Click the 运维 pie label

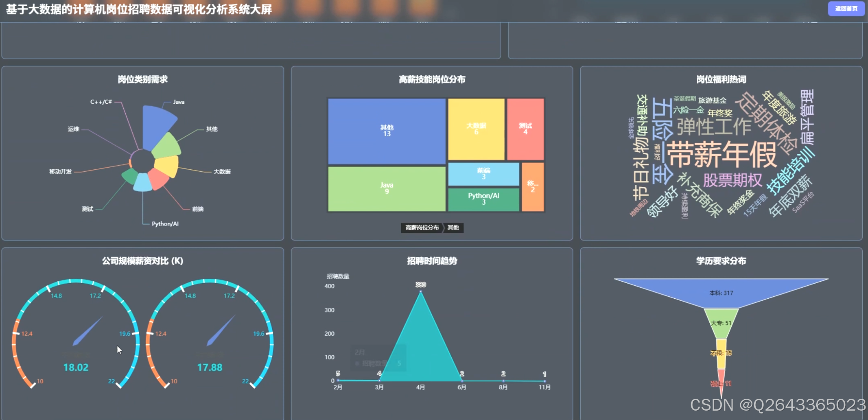click(x=73, y=129)
